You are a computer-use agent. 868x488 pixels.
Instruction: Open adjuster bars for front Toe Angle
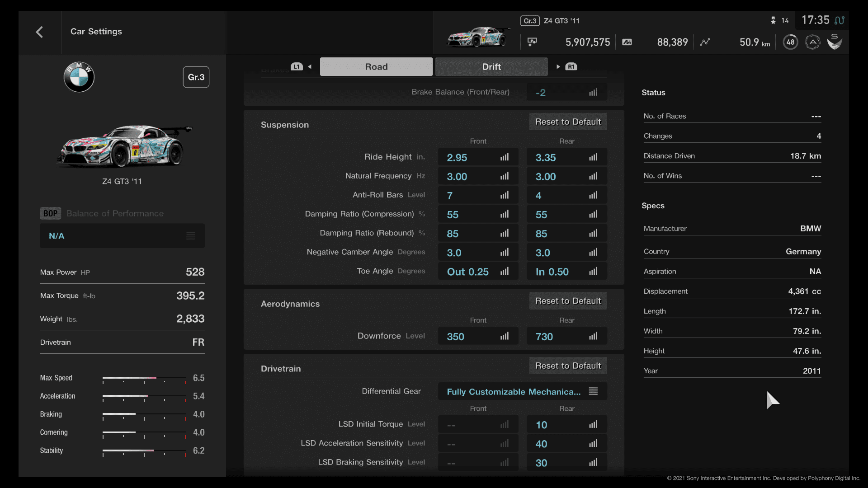(x=505, y=271)
